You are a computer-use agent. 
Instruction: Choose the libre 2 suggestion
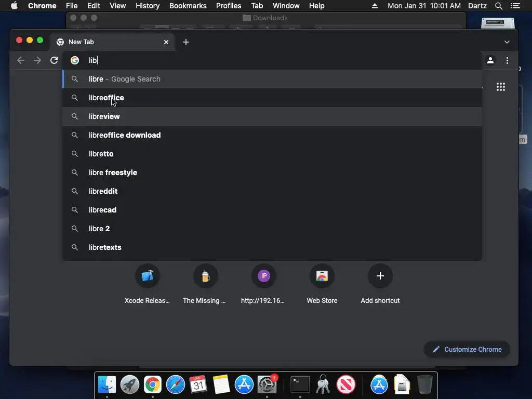point(272,229)
